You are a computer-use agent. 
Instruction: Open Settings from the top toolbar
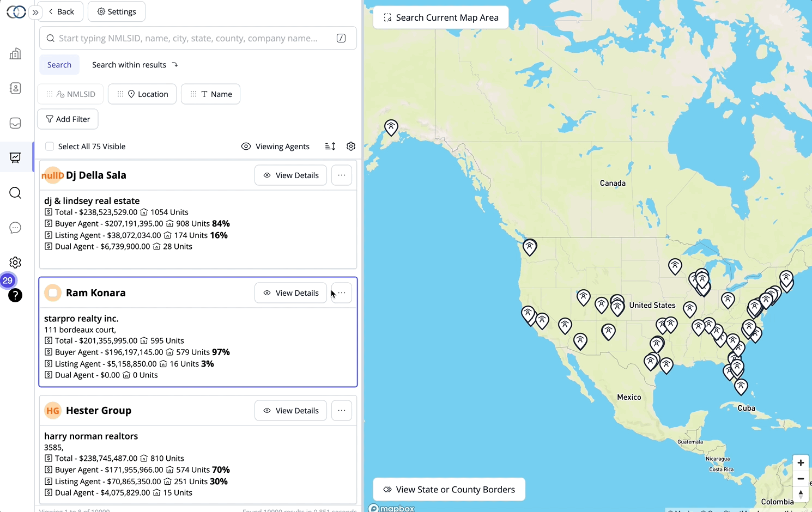116,11
